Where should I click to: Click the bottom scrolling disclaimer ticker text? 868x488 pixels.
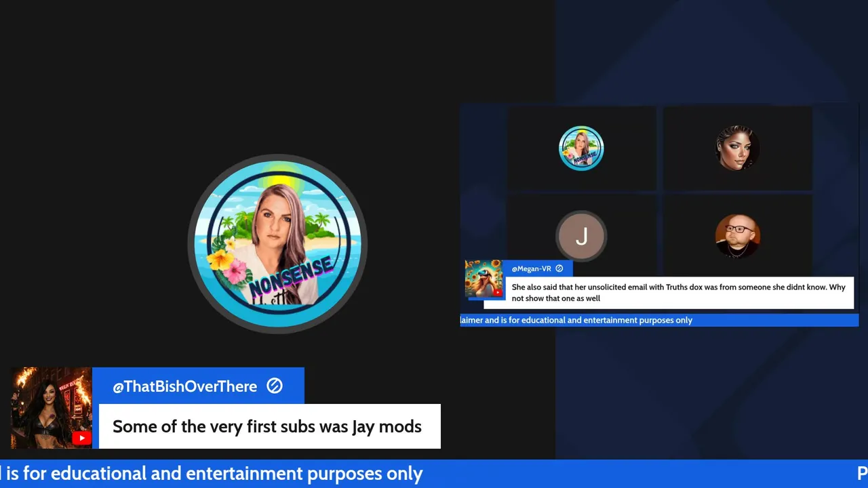click(212, 474)
